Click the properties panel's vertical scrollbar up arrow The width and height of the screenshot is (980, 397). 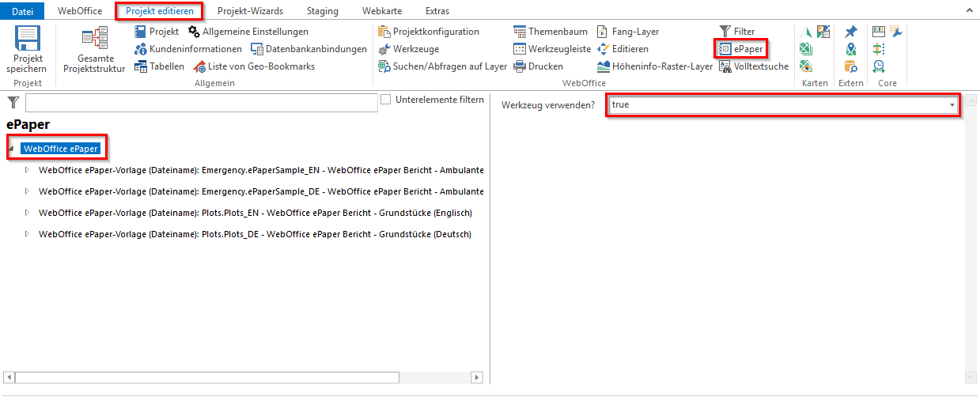coord(971,99)
